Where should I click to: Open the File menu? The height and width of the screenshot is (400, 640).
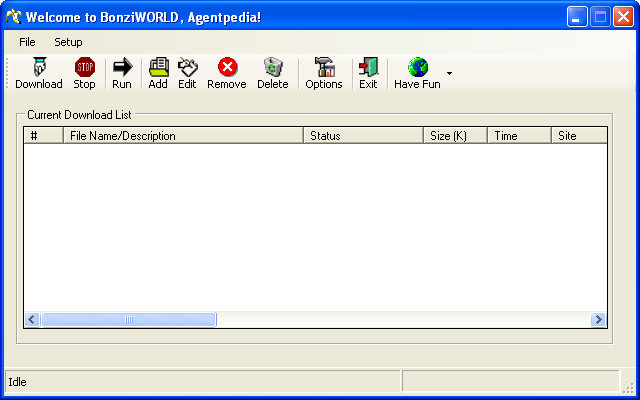click(27, 42)
